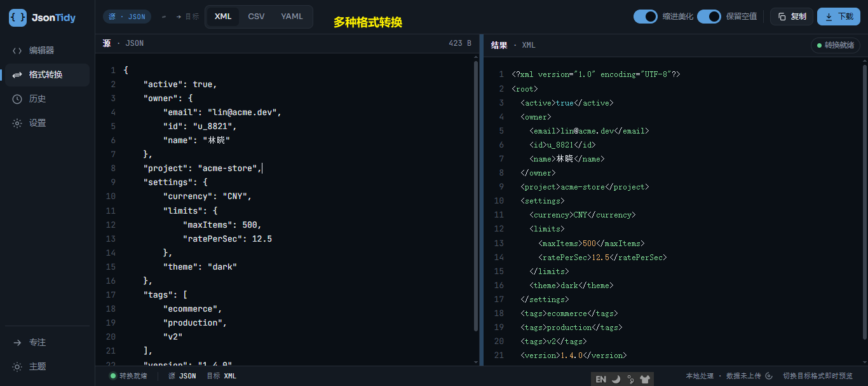Click source line number 17
868x386 pixels.
pyautogui.click(x=111, y=295)
